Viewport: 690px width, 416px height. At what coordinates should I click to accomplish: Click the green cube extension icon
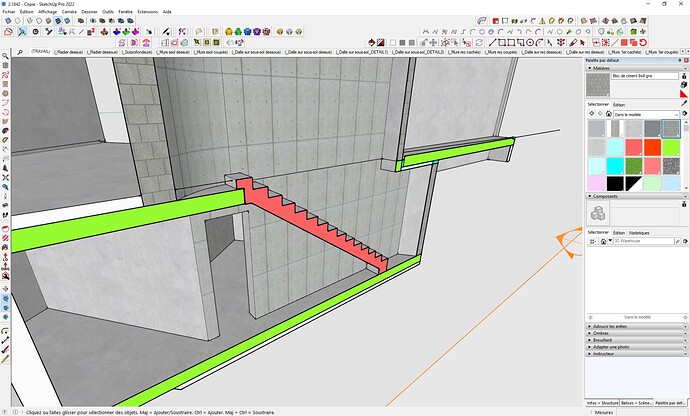point(634,32)
